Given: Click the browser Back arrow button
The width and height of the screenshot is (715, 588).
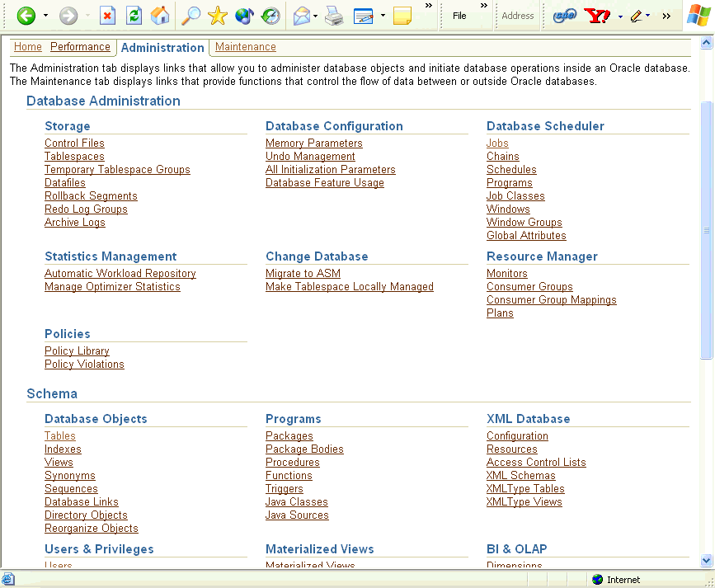Looking at the screenshot, I should pyautogui.click(x=26, y=16).
